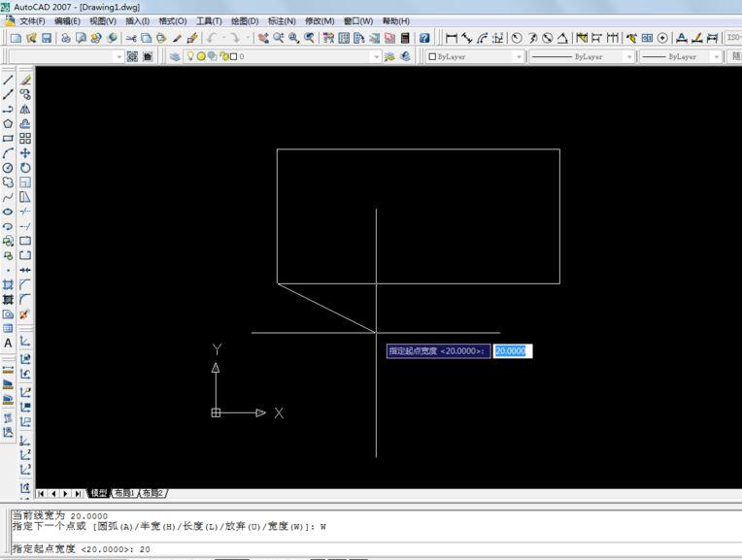The image size is (742, 560).
Task: Click the Open file folder icon
Action: click(x=31, y=38)
